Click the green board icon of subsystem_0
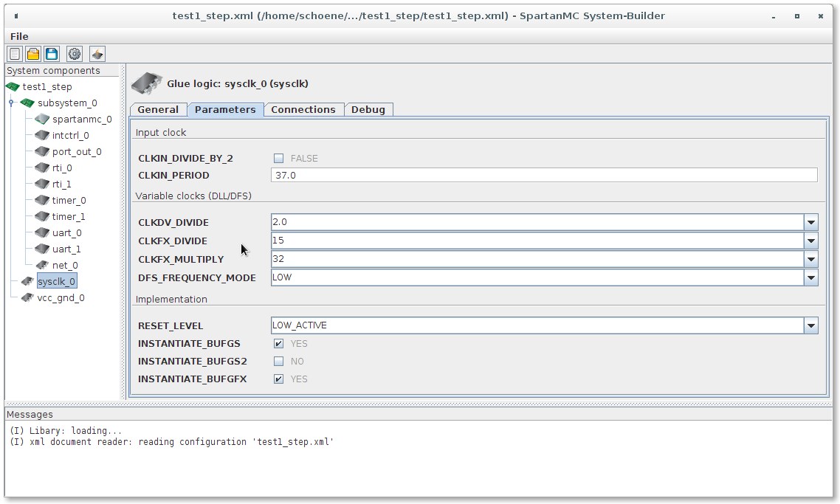840x504 pixels. 27,103
